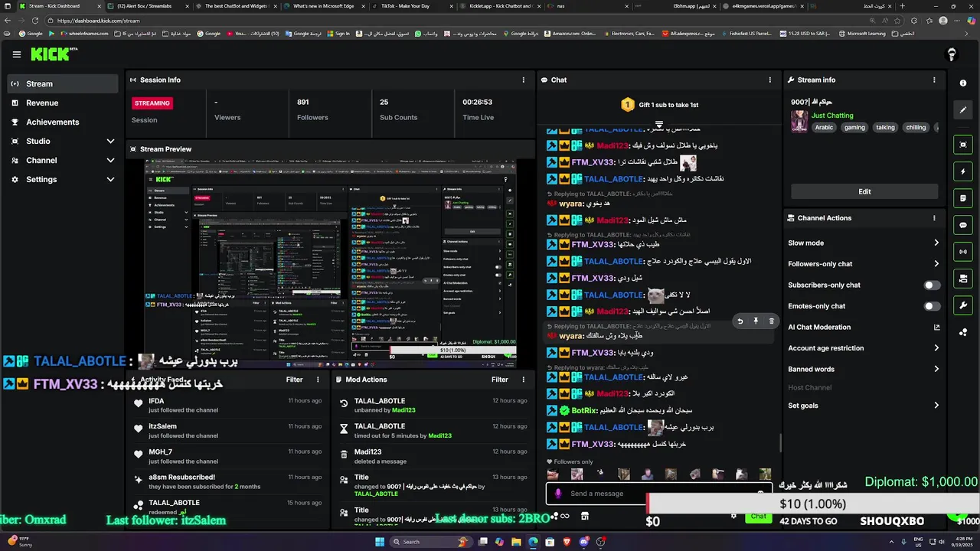Toggle Emotes-only chat switch
The width and height of the screenshot is (980, 551).
pos(932,306)
